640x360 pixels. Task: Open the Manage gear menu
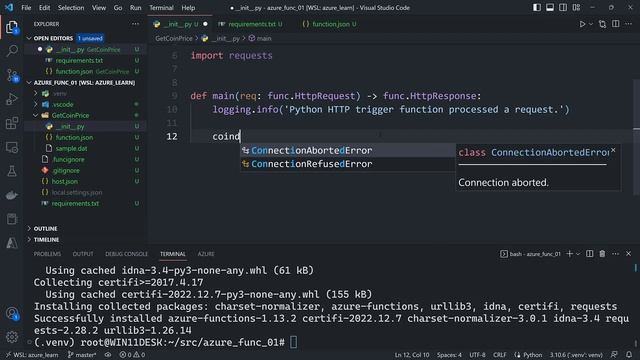tap(12, 337)
